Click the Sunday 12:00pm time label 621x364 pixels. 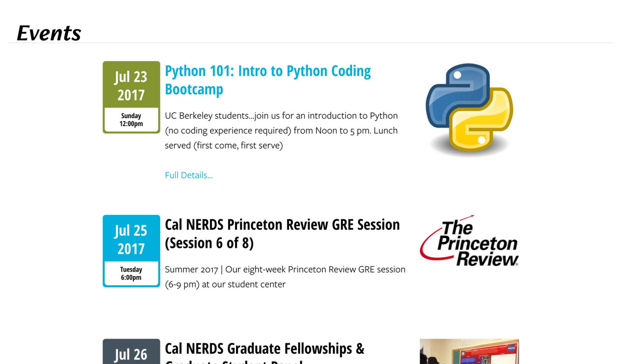131,120
